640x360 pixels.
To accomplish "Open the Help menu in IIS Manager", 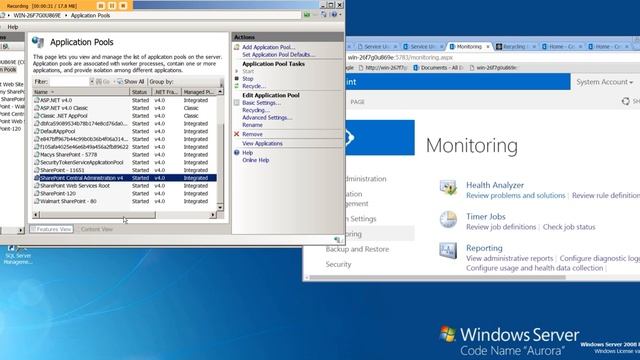I will pos(13,27).
